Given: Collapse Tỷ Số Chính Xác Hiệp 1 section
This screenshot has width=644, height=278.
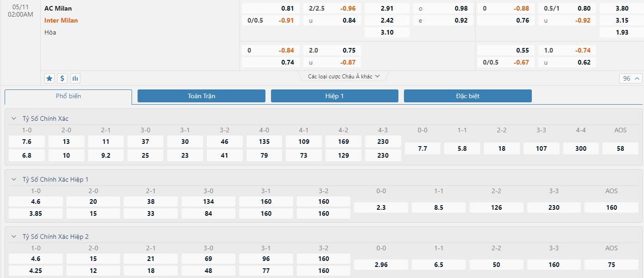Looking at the screenshot, I should 14,179.
